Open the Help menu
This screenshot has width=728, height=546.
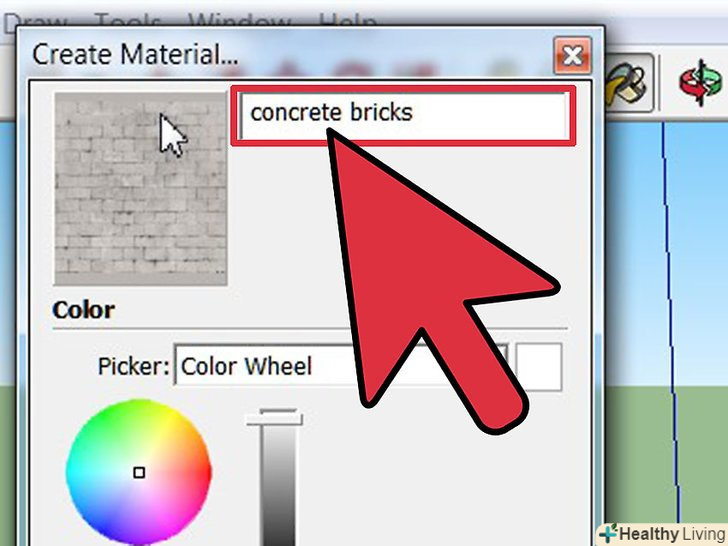[347, 23]
